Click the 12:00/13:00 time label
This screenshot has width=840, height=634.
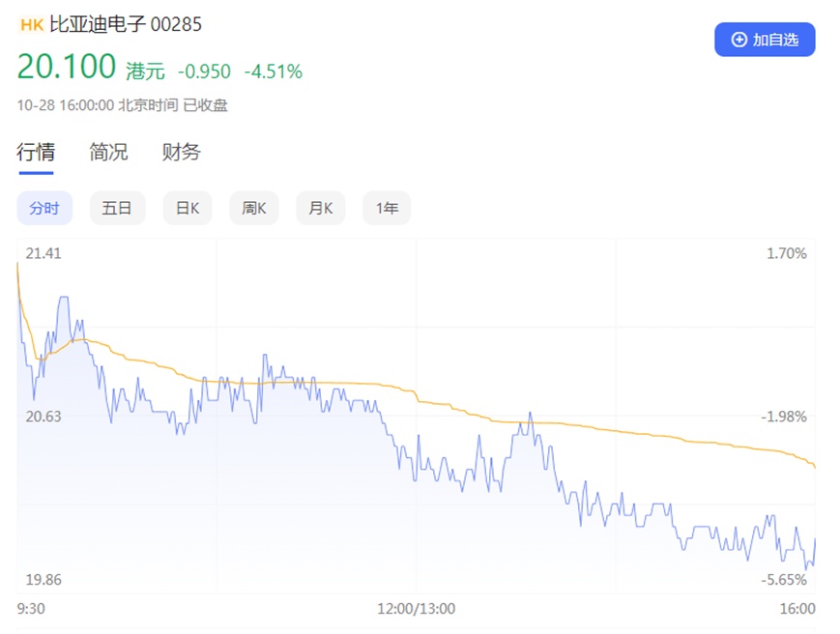[x=417, y=609]
